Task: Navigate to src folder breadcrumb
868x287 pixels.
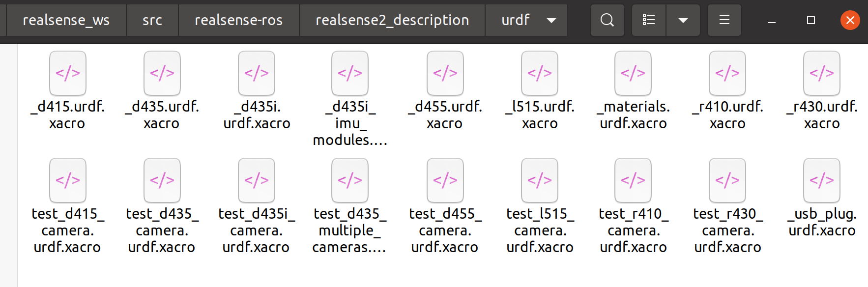Action: [152, 20]
